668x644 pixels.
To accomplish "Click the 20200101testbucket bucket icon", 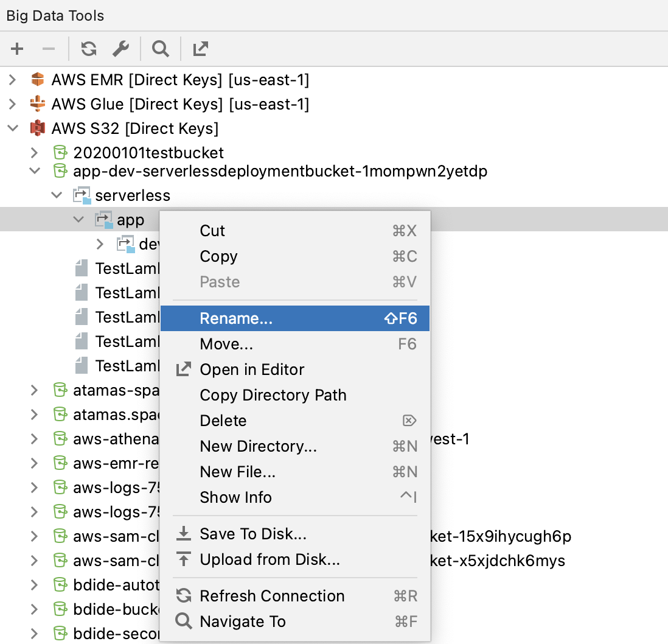I will coord(60,152).
